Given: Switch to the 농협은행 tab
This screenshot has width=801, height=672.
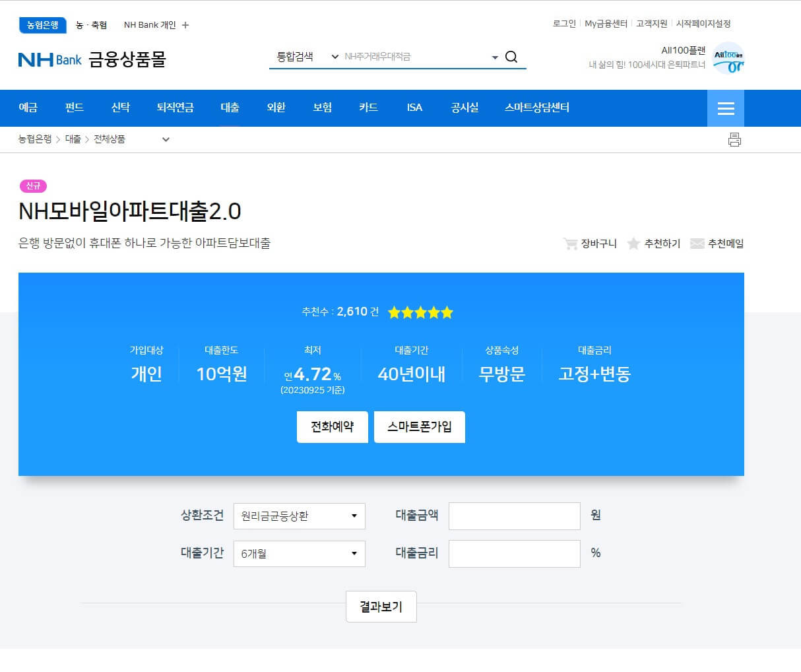Looking at the screenshot, I should click(43, 25).
